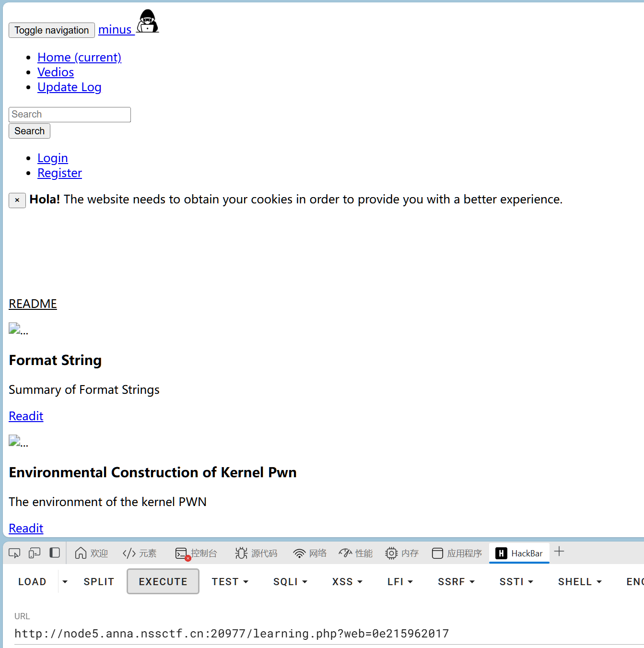Toggle the DevTools sidebar panel icon
This screenshot has width=644, height=648.
(x=55, y=553)
